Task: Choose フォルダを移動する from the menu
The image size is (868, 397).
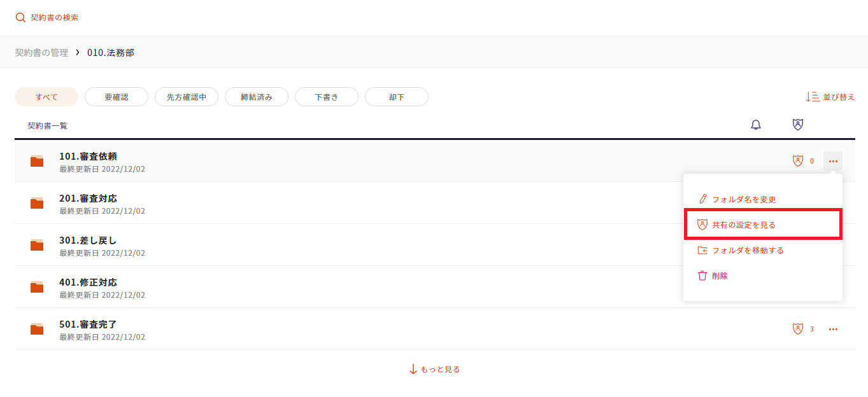Action: (x=748, y=250)
